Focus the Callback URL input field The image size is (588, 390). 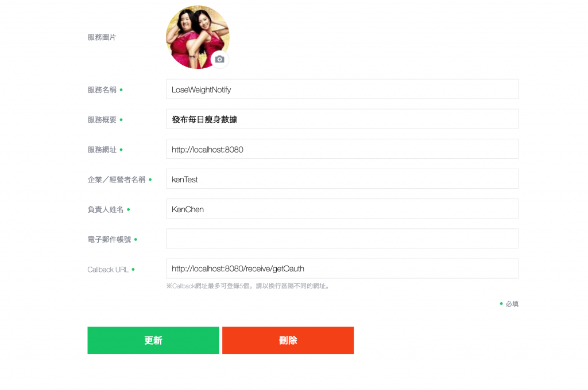tap(342, 268)
